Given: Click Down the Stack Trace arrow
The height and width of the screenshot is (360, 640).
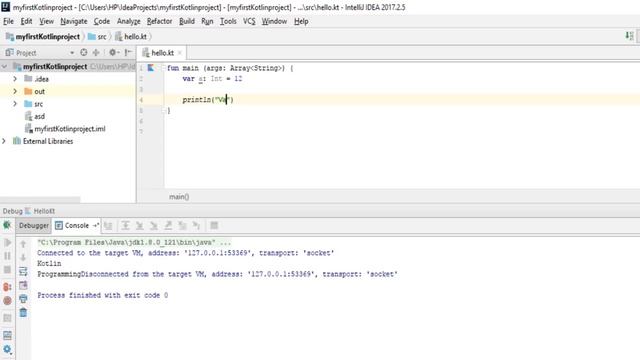Looking at the screenshot, I should (x=23, y=258).
